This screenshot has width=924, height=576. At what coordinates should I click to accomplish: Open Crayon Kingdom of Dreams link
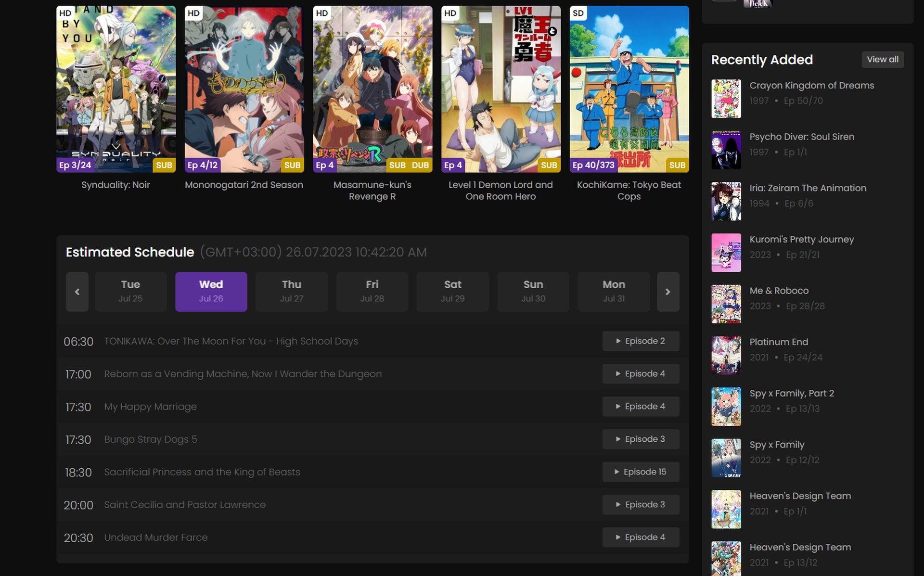pos(811,85)
